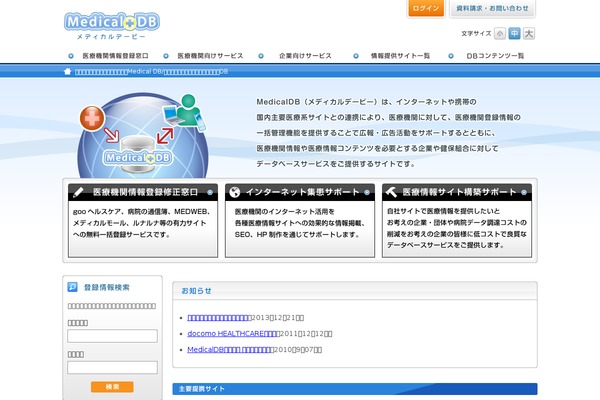
Task: Set font size to 大
Action: [x=529, y=34]
